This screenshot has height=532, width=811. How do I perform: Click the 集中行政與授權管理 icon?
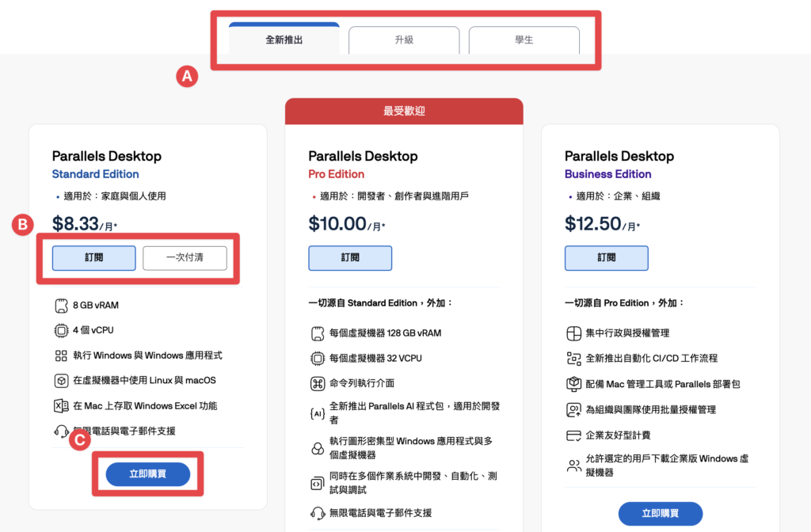click(573, 333)
